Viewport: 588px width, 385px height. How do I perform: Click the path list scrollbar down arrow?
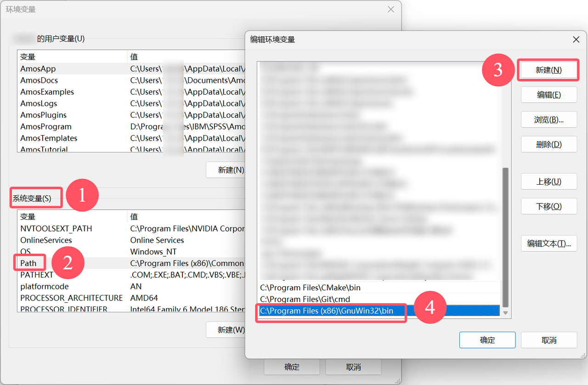(x=505, y=313)
